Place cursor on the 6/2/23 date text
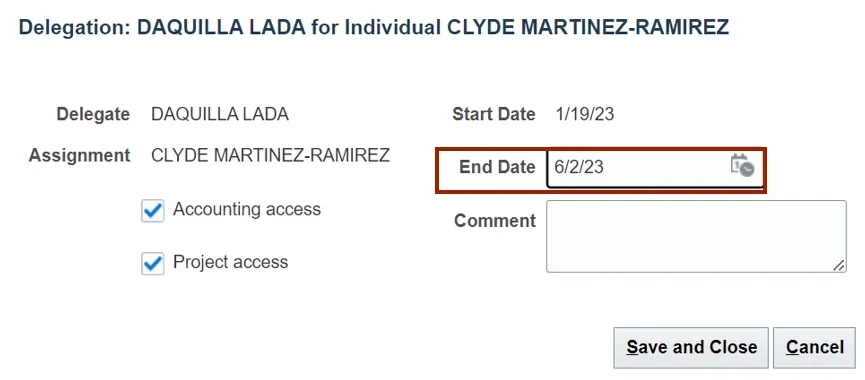This screenshot has height=380, width=865. [x=579, y=168]
